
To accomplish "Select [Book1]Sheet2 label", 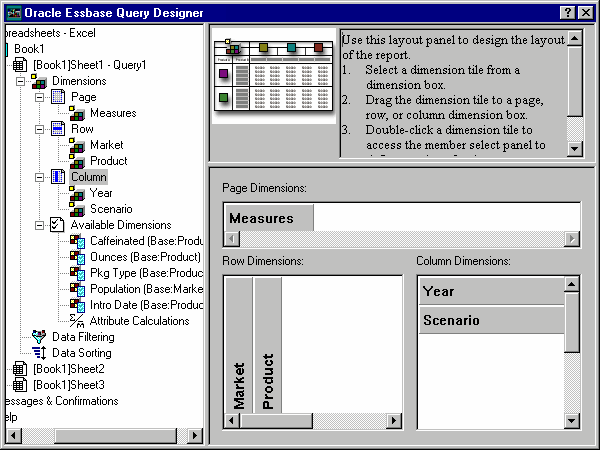I will [68, 369].
